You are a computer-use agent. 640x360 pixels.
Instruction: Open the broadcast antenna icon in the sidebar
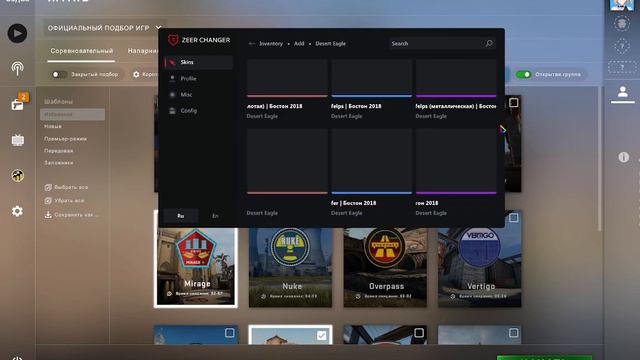(17, 68)
